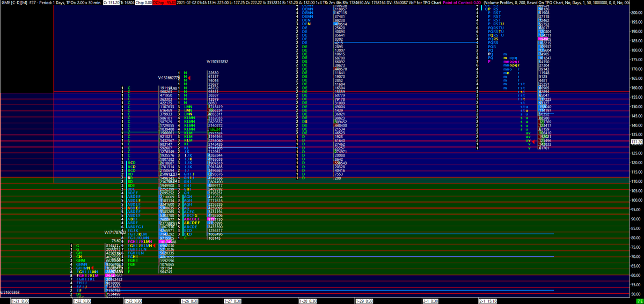Click the 160.00 price scale label
The width and height of the screenshot is (644, 304).
637,87
